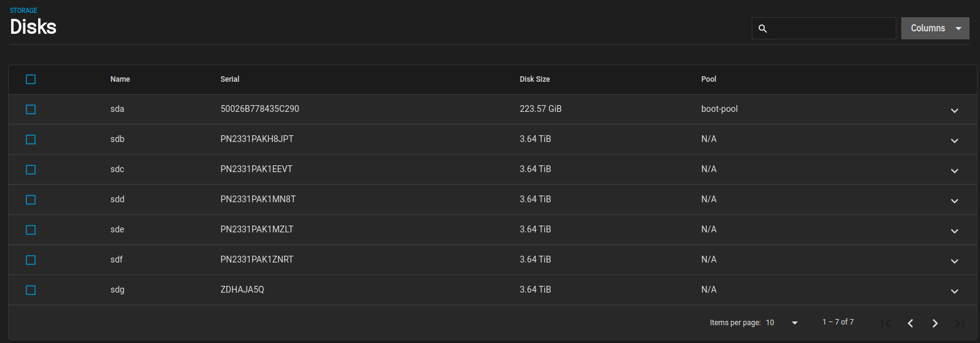
Task: Sort by the Serial column header
Action: (x=229, y=79)
